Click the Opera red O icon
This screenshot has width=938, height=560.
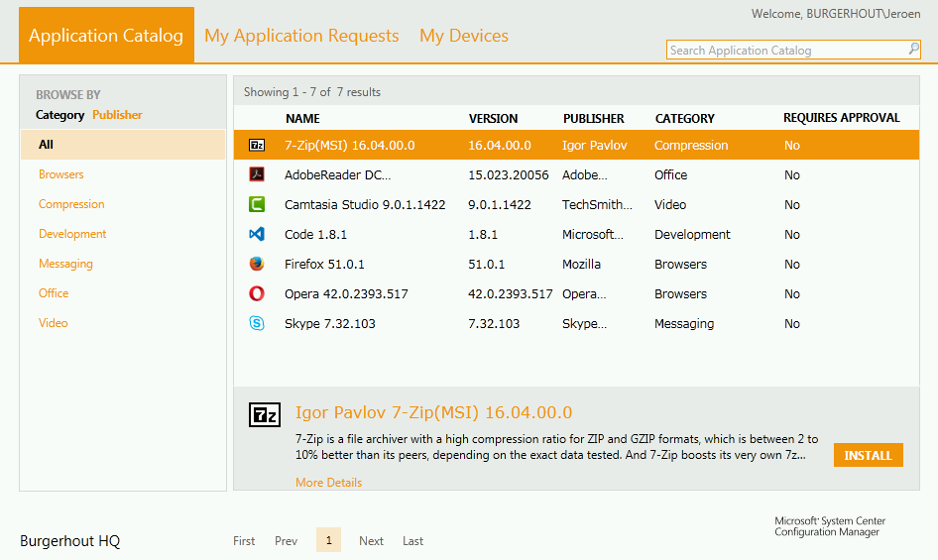point(257,293)
